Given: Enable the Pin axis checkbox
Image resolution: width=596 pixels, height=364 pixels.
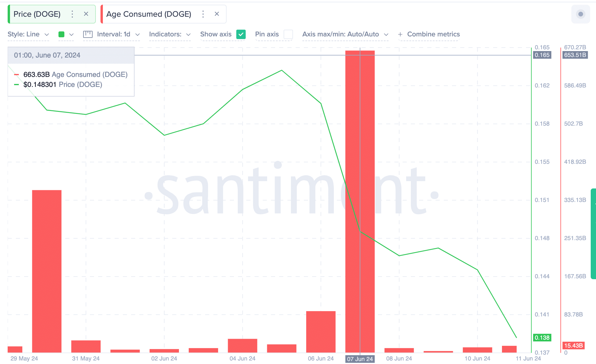Looking at the screenshot, I should point(288,34).
